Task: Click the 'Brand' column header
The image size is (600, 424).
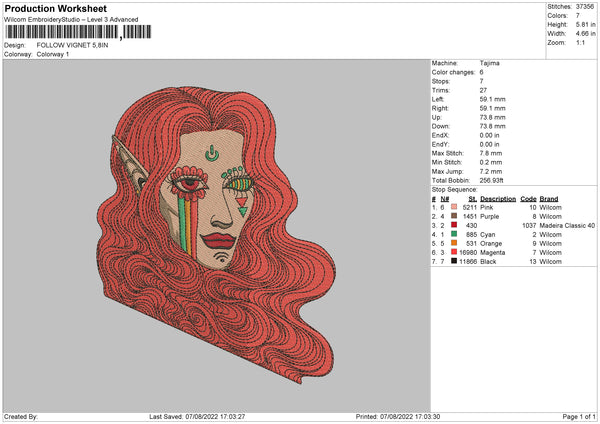Action: coord(549,199)
